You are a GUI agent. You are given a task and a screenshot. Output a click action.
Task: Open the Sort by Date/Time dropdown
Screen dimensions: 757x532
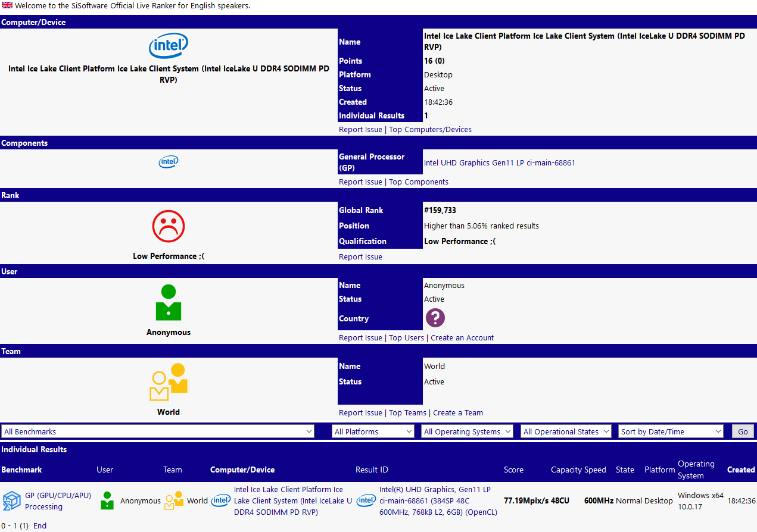pos(671,431)
